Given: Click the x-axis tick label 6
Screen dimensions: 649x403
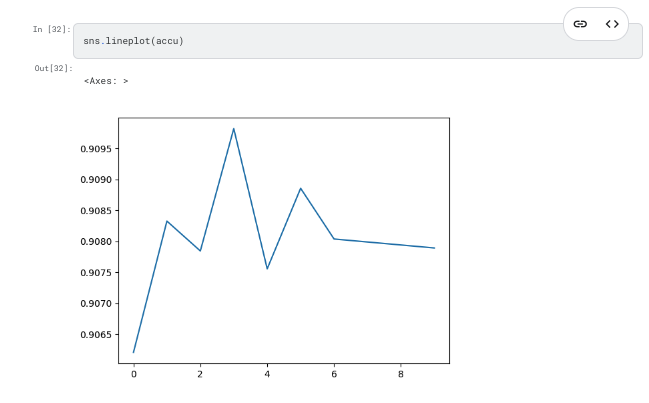Looking at the screenshot, I should (x=334, y=374).
